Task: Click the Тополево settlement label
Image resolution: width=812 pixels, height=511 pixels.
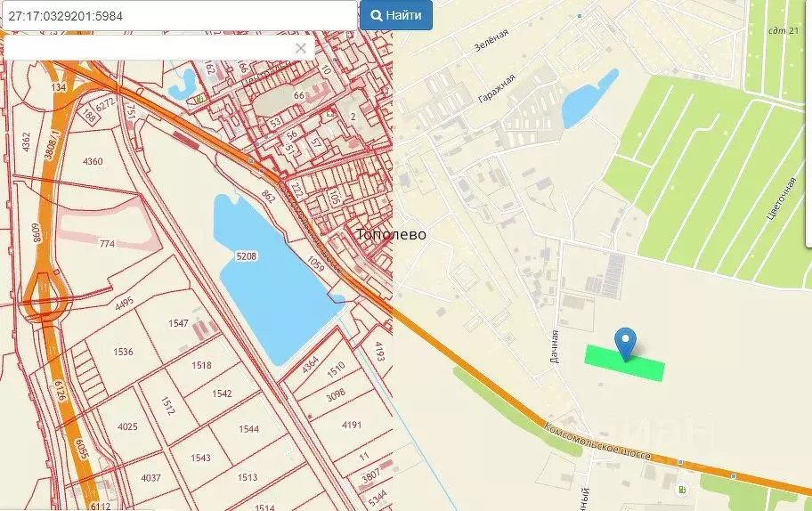Action: (x=391, y=235)
